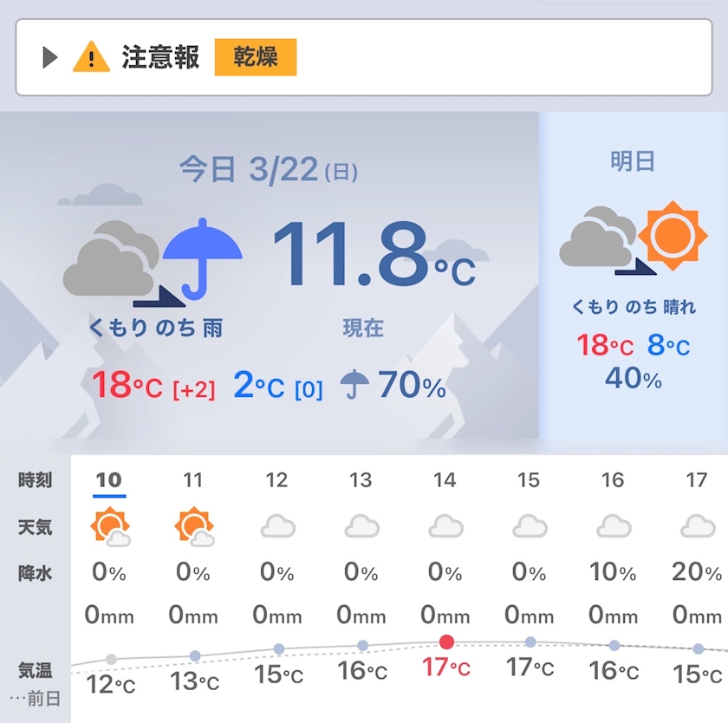This screenshot has width=728, height=723.
Task: Click the 前日 previous-day legend label
Action: point(36,699)
